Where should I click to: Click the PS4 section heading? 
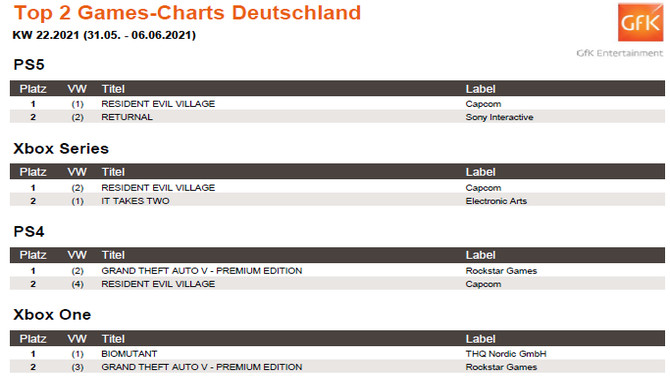(29, 231)
